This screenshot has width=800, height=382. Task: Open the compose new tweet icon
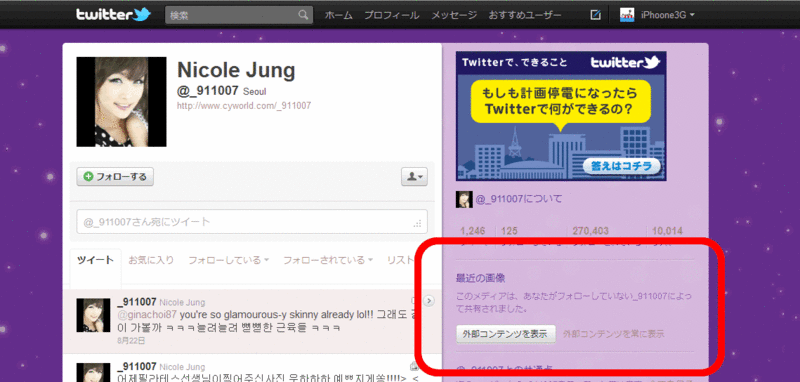(595, 15)
